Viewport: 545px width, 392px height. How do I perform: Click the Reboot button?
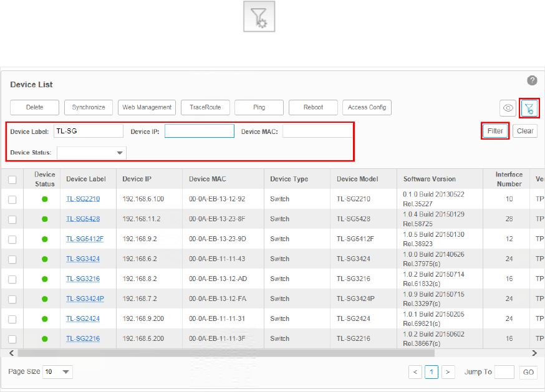[313, 107]
